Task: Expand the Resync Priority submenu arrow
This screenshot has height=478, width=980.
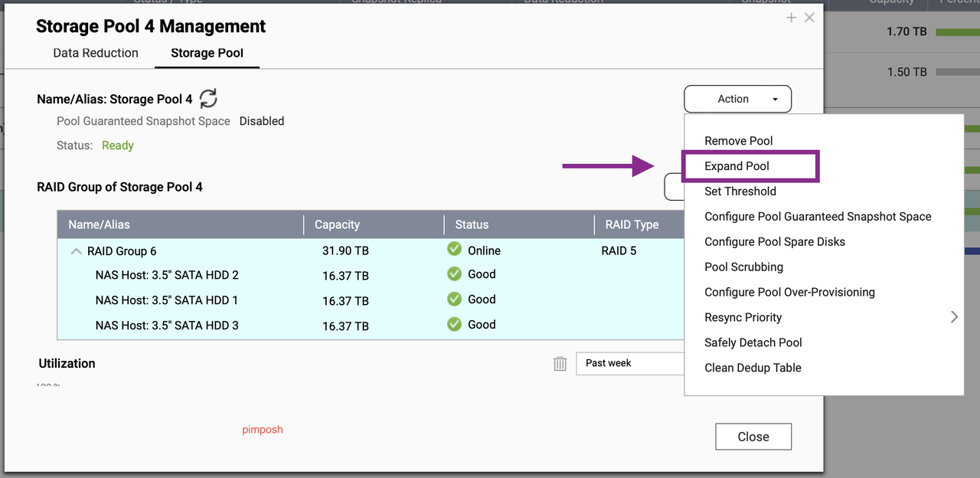Action: pyautogui.click(x=954, y=317)
